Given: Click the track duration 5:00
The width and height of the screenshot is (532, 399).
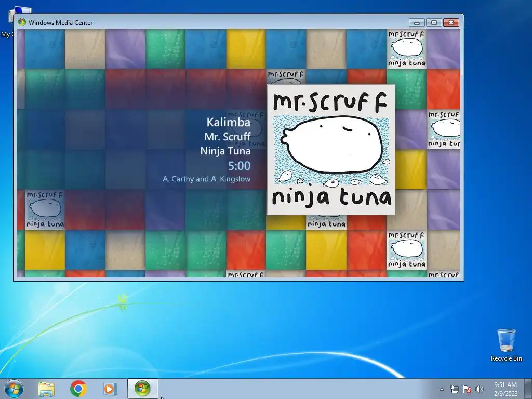Looking at the screenshot, I should point(239,166).
